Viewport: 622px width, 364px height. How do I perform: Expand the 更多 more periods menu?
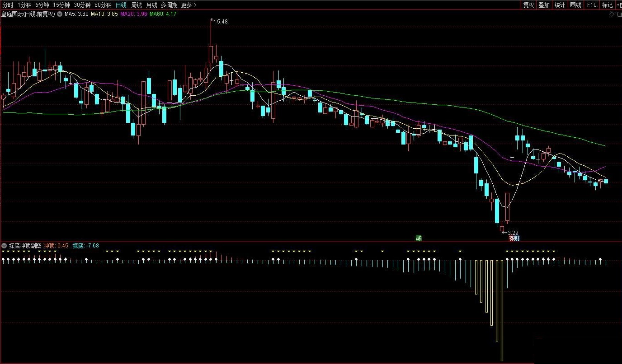click(188, 5)
